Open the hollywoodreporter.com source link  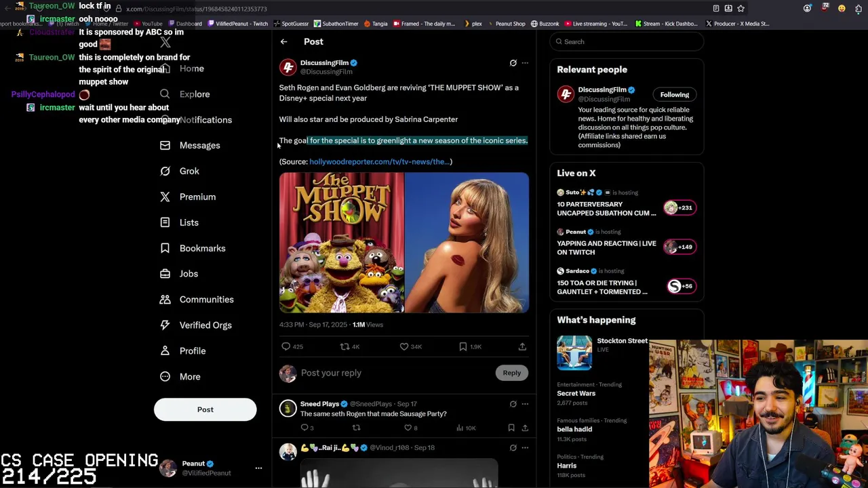pos(379,162)
